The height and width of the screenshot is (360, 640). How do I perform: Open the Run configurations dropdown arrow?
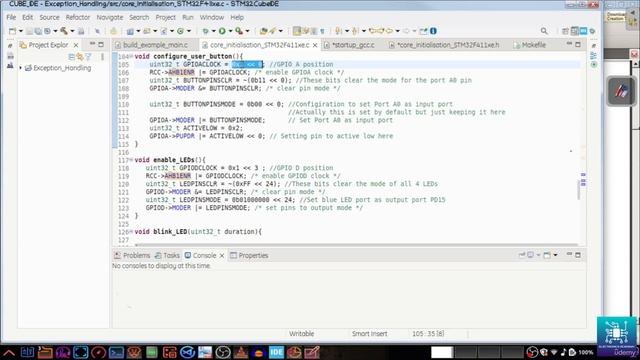pyautogui.click(x=230, y=31)
